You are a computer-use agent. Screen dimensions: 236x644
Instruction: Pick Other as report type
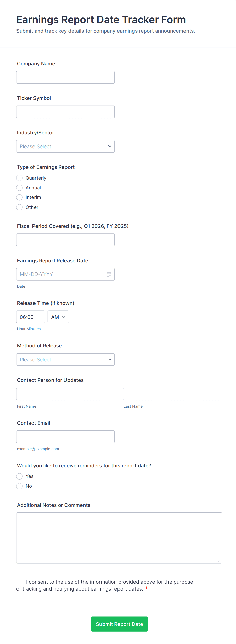coord(20,207)
